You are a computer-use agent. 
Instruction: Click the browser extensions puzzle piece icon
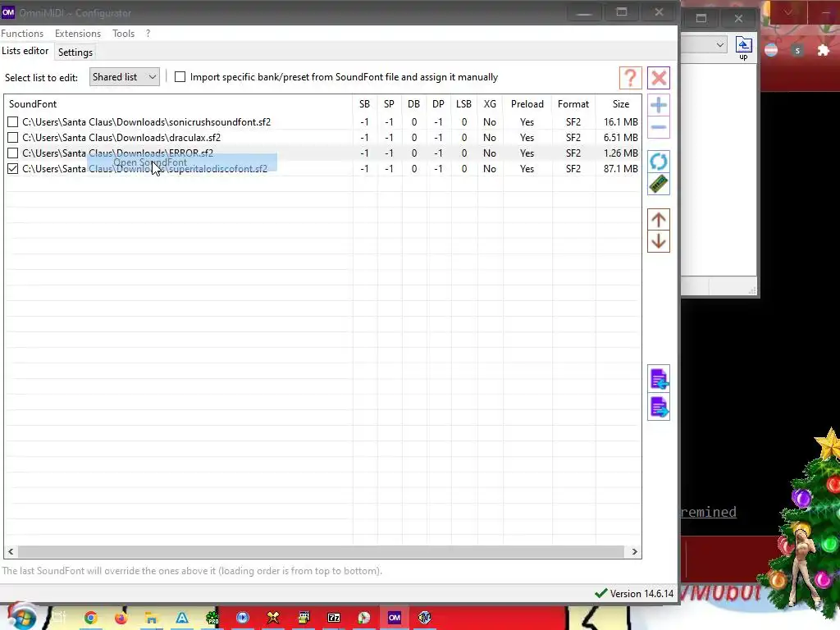coord(824,50)
